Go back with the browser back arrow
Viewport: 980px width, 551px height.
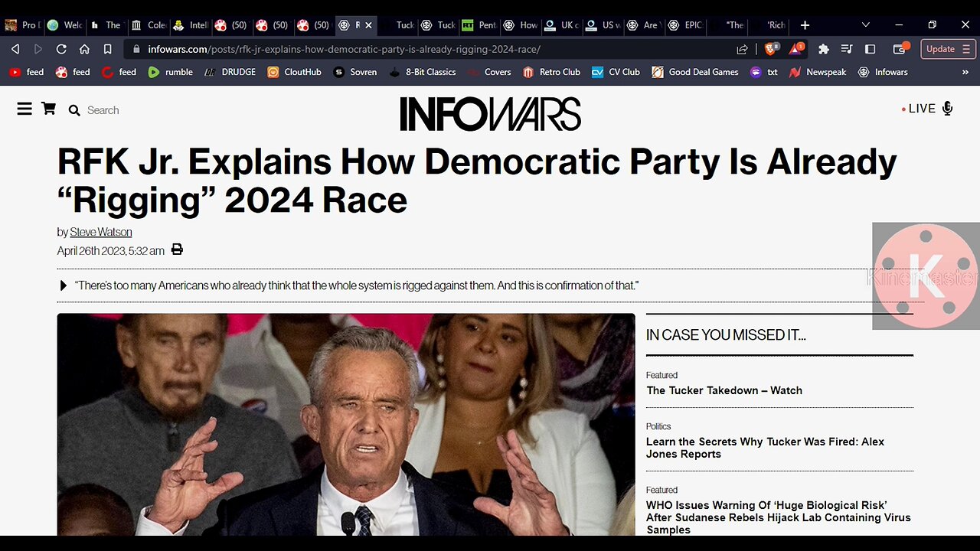pos(15,49)
